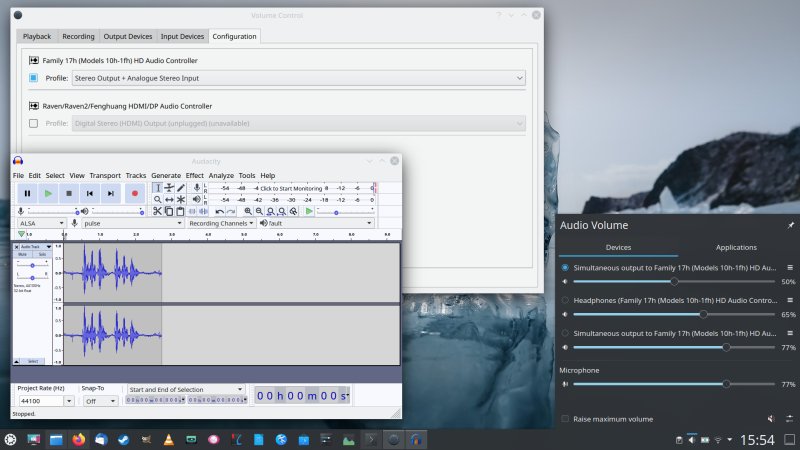Screen dimensions: 800x450
Task: Click to Start Monitoring on the recording meter
Action: (291, 188)
